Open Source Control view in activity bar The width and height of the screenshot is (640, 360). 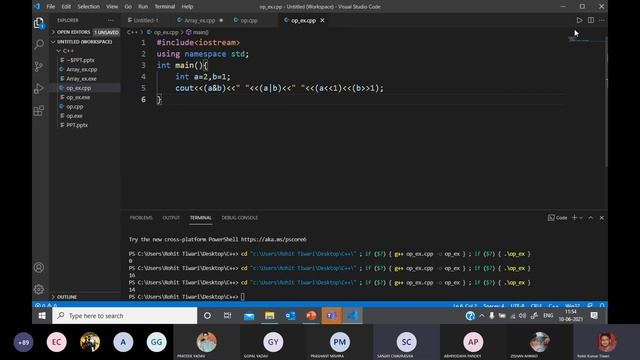tap(39, 66)
